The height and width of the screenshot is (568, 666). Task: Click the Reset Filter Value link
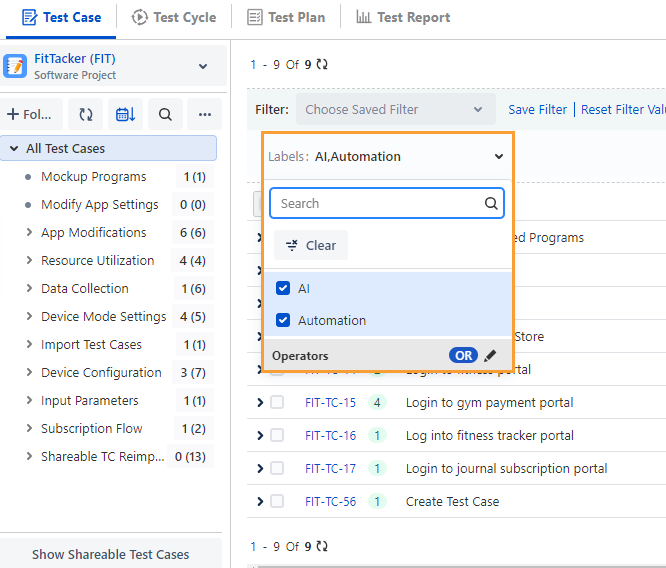623,110
